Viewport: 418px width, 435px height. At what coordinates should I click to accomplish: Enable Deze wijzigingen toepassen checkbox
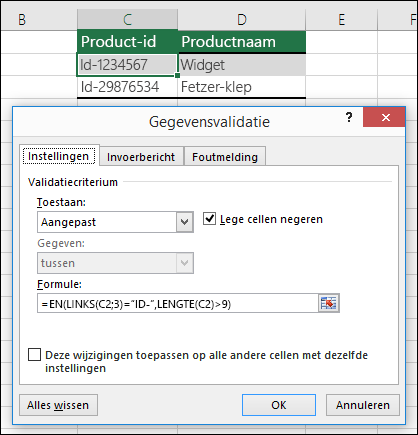pos(35,355)
